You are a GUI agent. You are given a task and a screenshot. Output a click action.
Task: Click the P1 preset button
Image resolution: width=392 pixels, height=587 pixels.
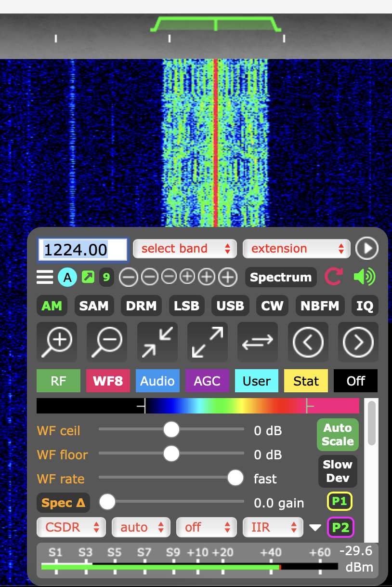pyautogui.click(x=340, y=501)
